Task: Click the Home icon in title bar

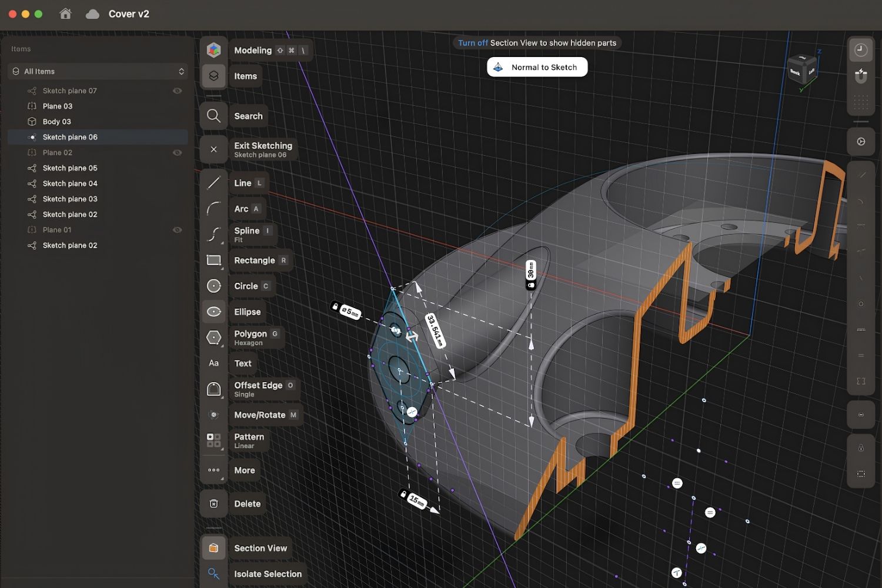Action: (x=65, y=14)
